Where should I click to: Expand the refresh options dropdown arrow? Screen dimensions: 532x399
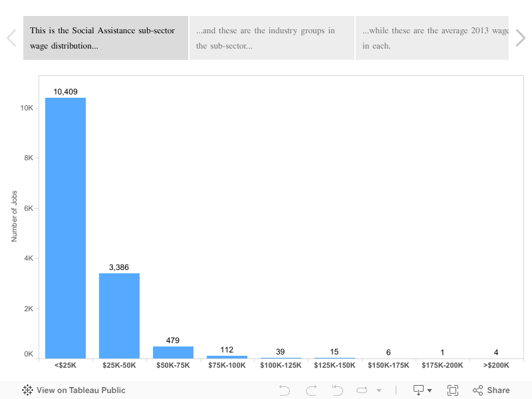(x=379, y=390)
